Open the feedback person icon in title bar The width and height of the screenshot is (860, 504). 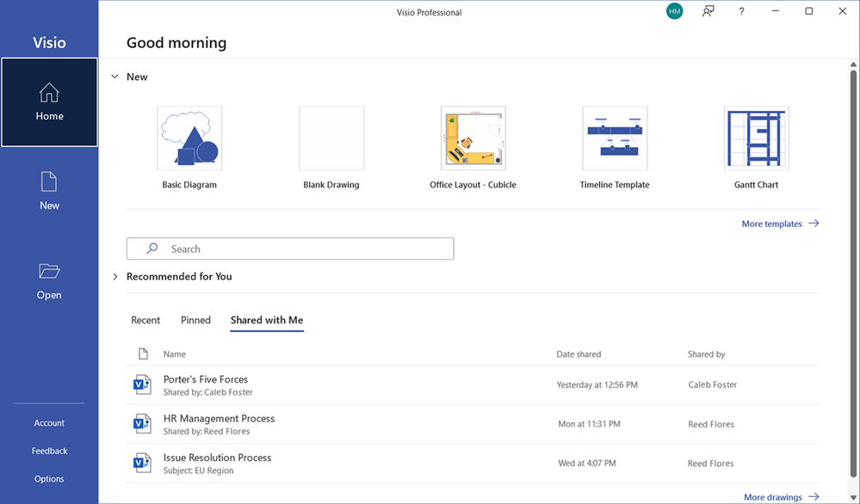708,11
